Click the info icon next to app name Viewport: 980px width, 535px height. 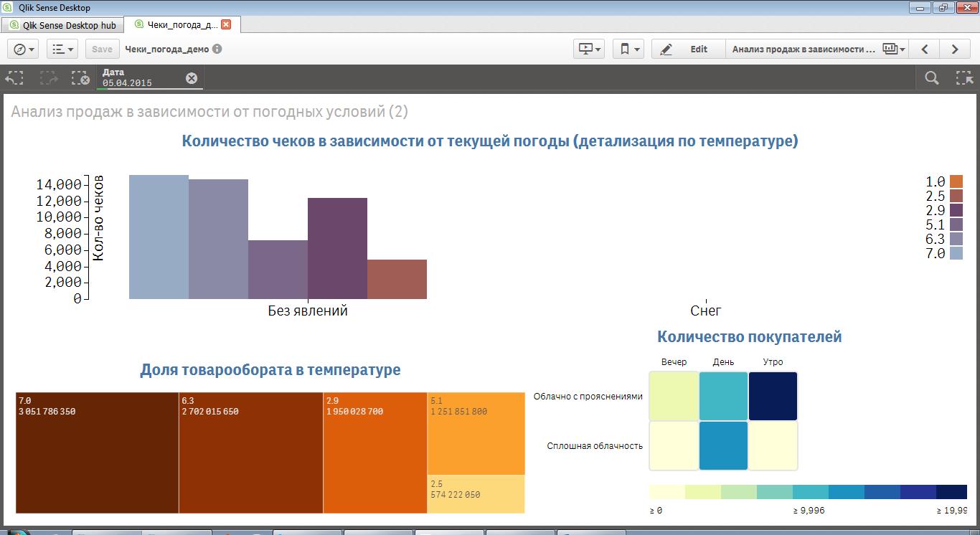(x=217, y=49)
